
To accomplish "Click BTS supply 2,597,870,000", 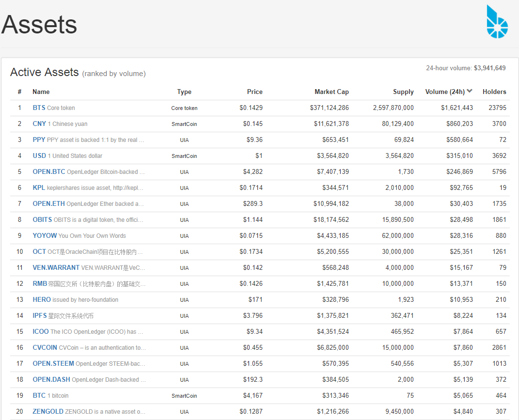I will coord(393,108).
